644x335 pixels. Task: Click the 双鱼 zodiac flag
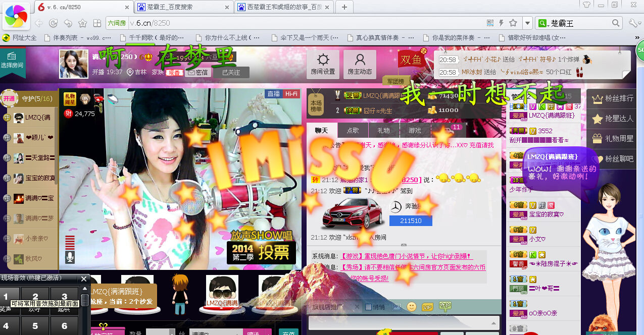(x=412, y=60)
